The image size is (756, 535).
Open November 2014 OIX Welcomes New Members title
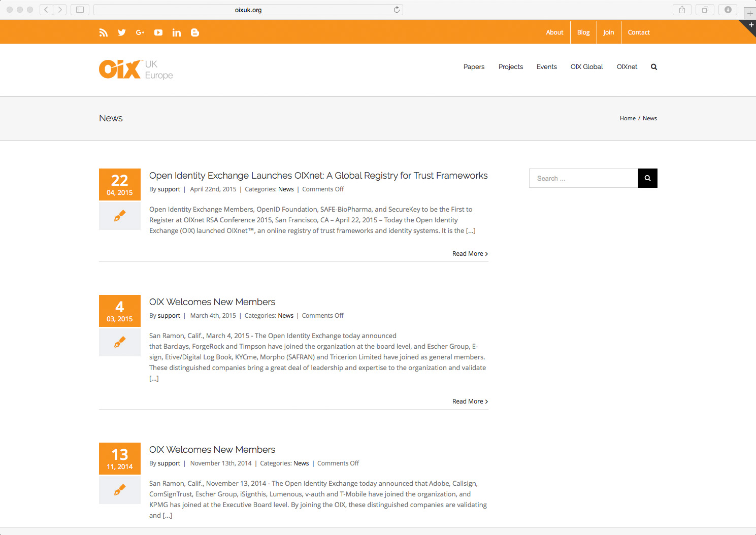(x=212, y=450)
